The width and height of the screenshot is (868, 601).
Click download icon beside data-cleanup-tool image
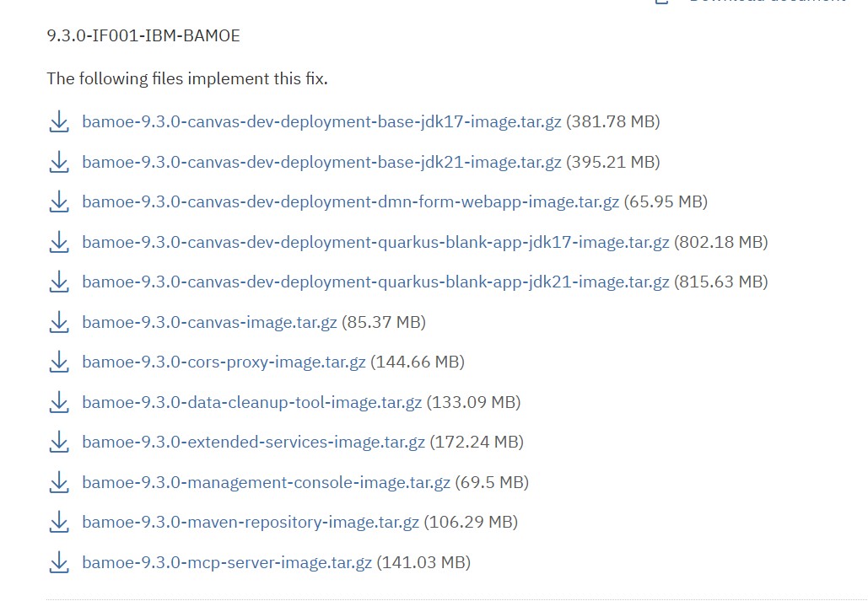pos(59,402)
